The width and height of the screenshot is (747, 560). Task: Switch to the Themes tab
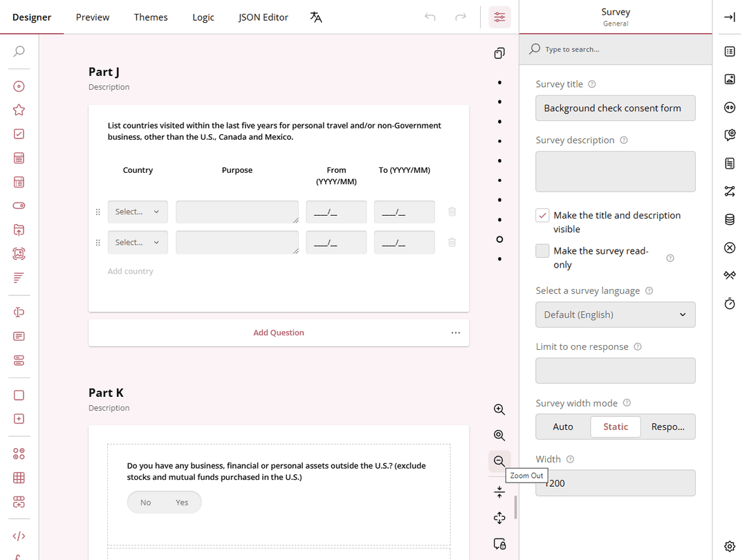[x=151, y=17]
